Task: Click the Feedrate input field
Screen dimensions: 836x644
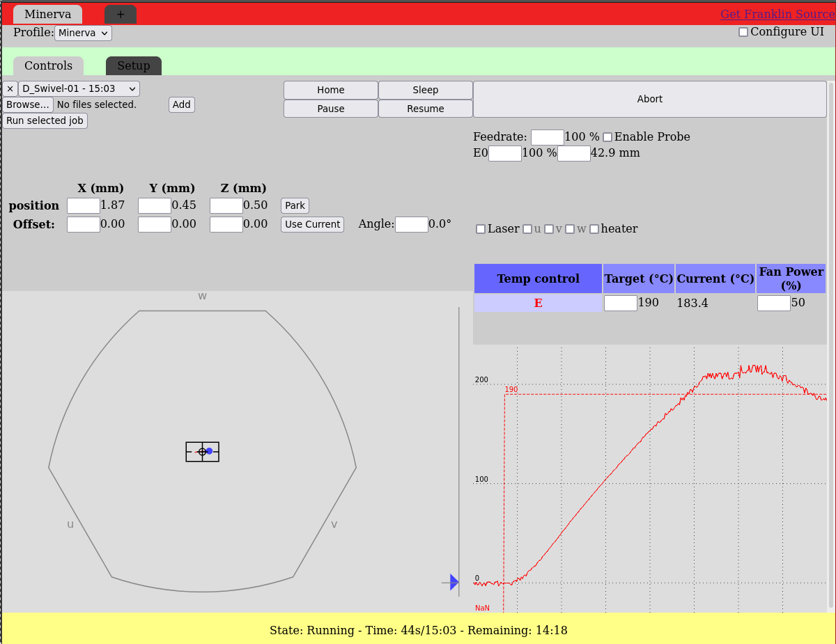Action: pyautogui.click(x=547, y=137)
